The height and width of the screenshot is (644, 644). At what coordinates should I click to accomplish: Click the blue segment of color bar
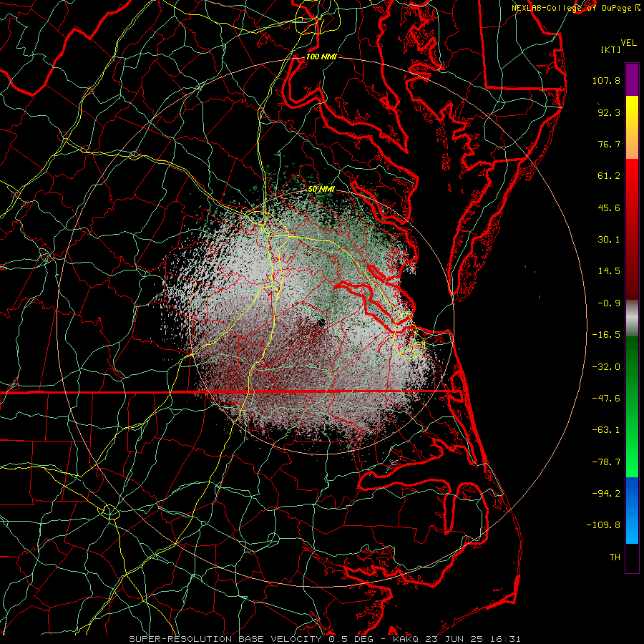[x=632, y=510]
